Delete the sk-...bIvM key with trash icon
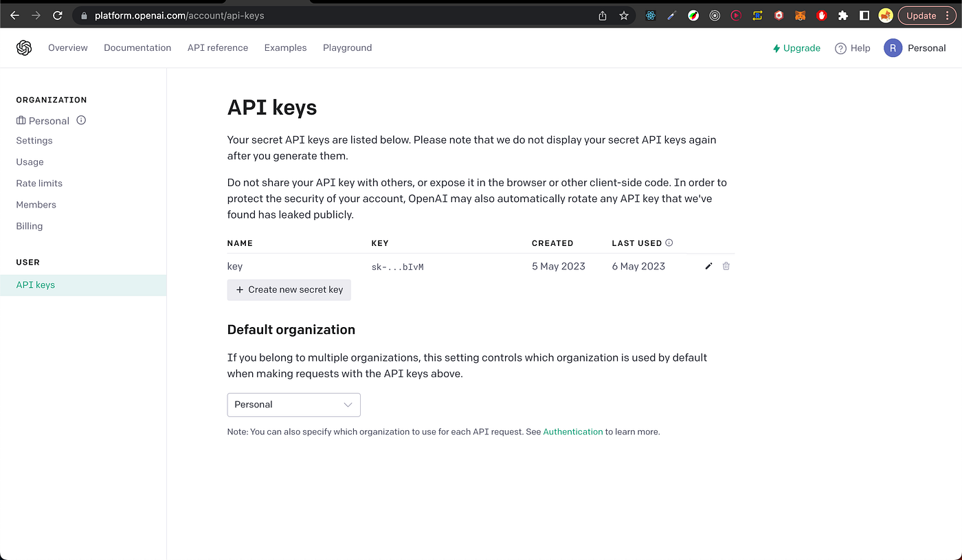 726,266
